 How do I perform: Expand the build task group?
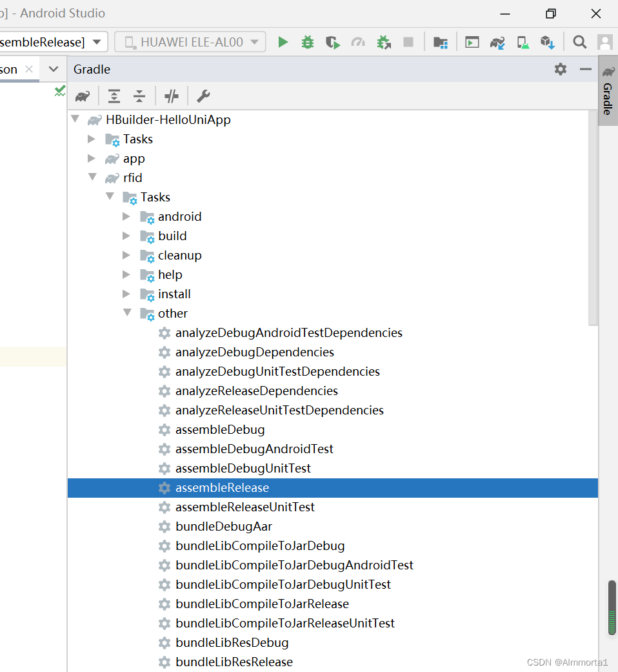tap(126, 236)
